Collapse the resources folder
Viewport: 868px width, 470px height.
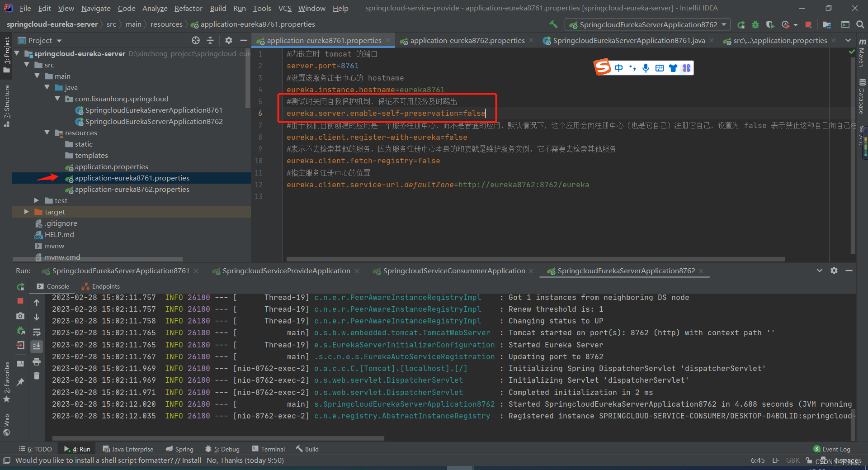click(47, 133)
